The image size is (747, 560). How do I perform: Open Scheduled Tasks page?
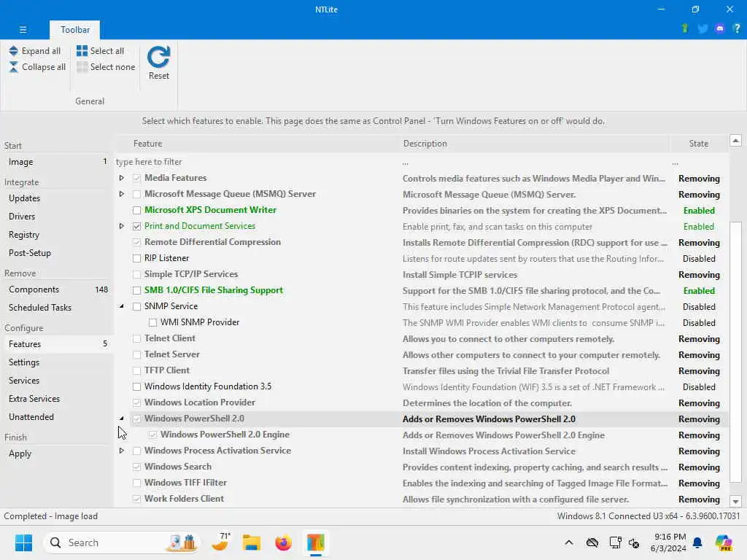coord(57,308)
